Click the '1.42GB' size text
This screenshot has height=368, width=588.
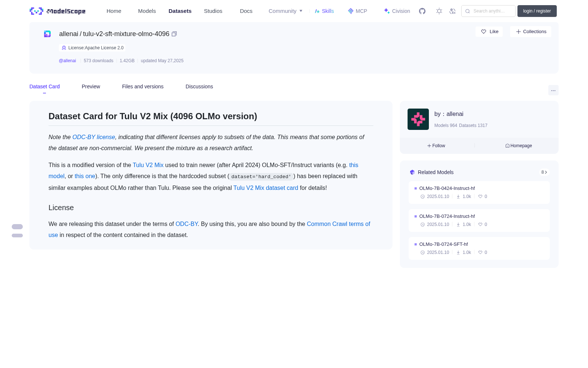coord(127,61)
